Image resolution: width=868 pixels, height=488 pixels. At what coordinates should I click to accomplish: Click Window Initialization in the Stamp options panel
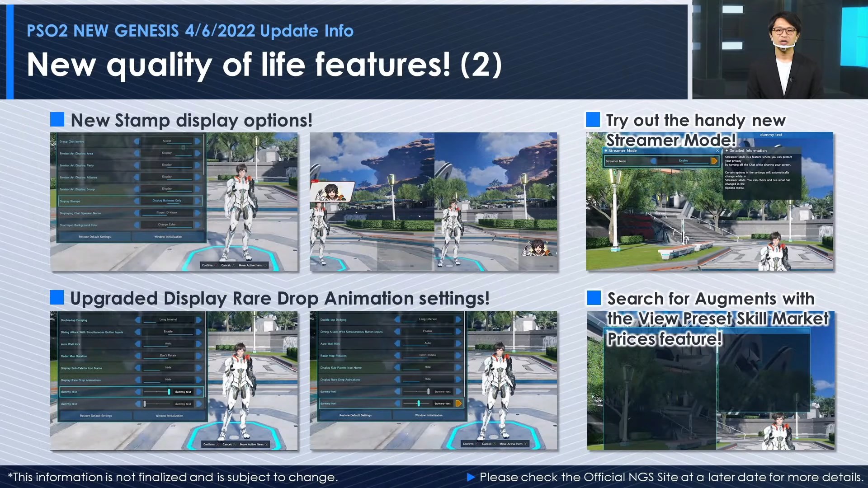168,237
